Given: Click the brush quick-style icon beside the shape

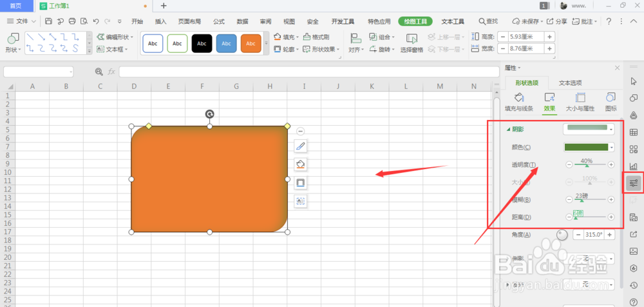Looking at the screenshot, I should (301, 146).
